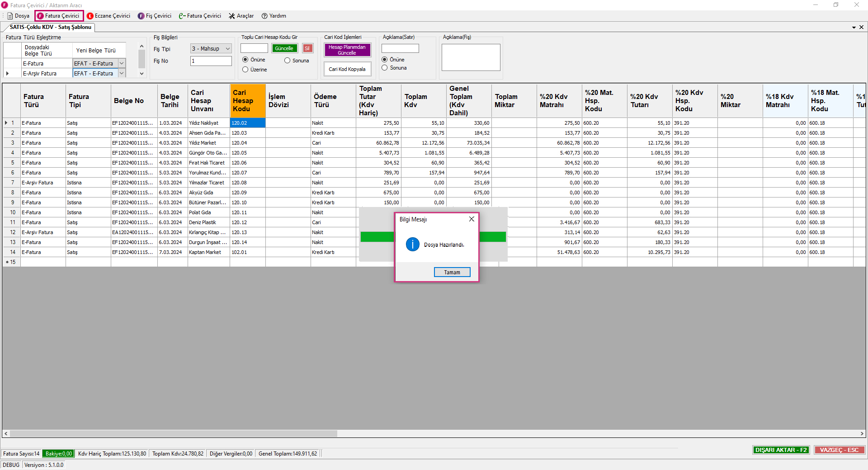Click the Fiş Çevirici purple icon
This screenshot has height=470, width=868.
click(141, 16)
